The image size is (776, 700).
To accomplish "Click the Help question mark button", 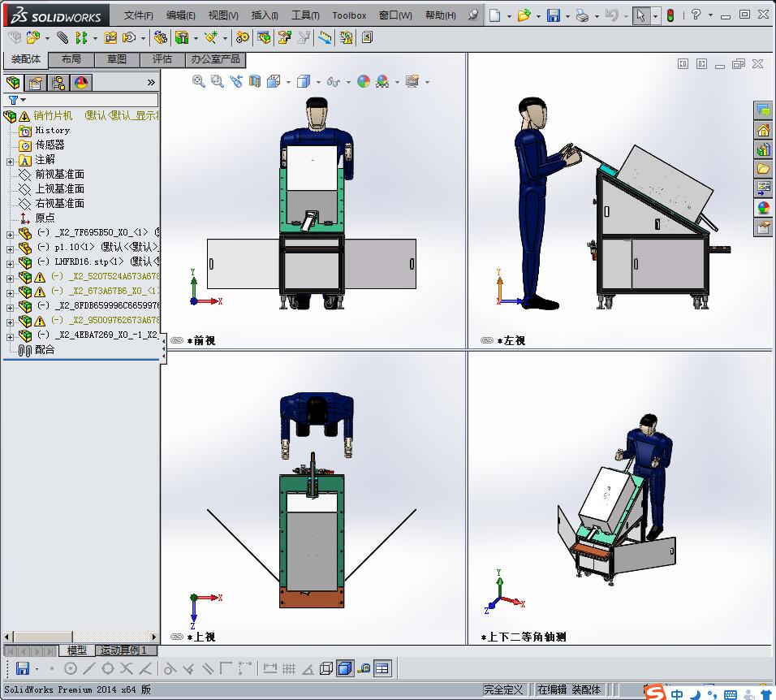I will (x=696, y=15).
